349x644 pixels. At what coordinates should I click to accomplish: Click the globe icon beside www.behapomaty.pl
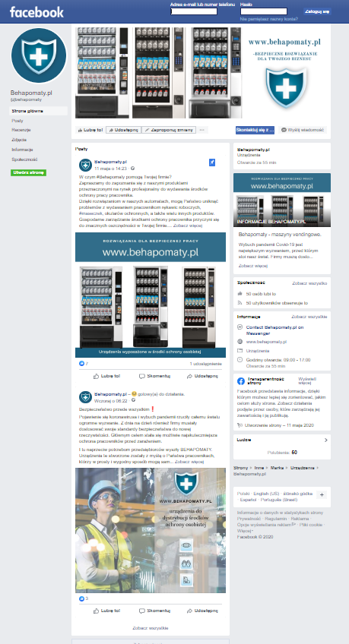point(240,341)
